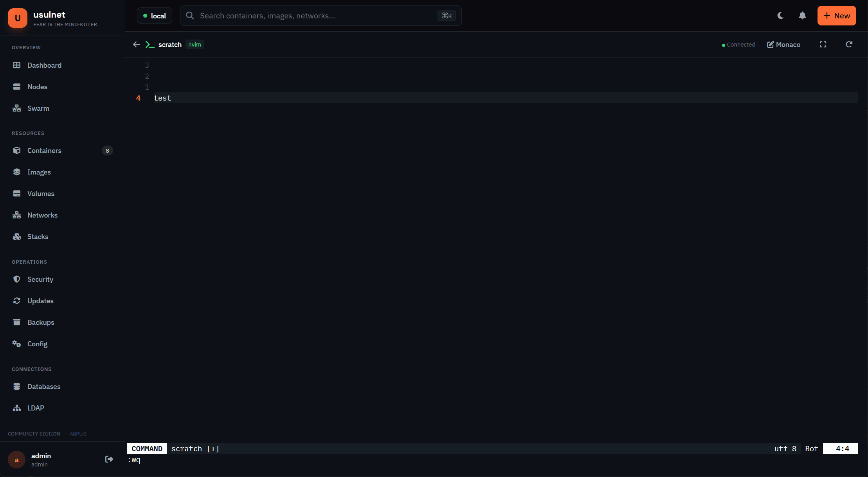
Task: Open the LDAP connection page
Action: click(x=36, y=408)
